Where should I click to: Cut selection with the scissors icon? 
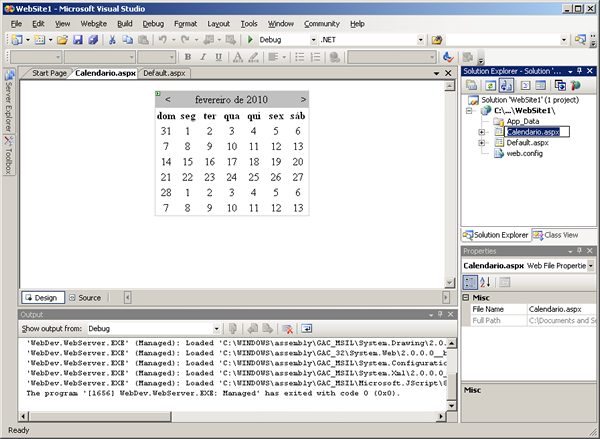pos(112,40)
